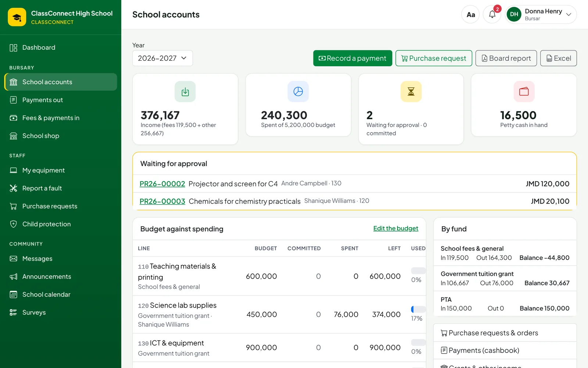The width and height of the screenshot is (588, 368).
Task: Open PR26-00003 purchase request link
Action: pos(162,201)
